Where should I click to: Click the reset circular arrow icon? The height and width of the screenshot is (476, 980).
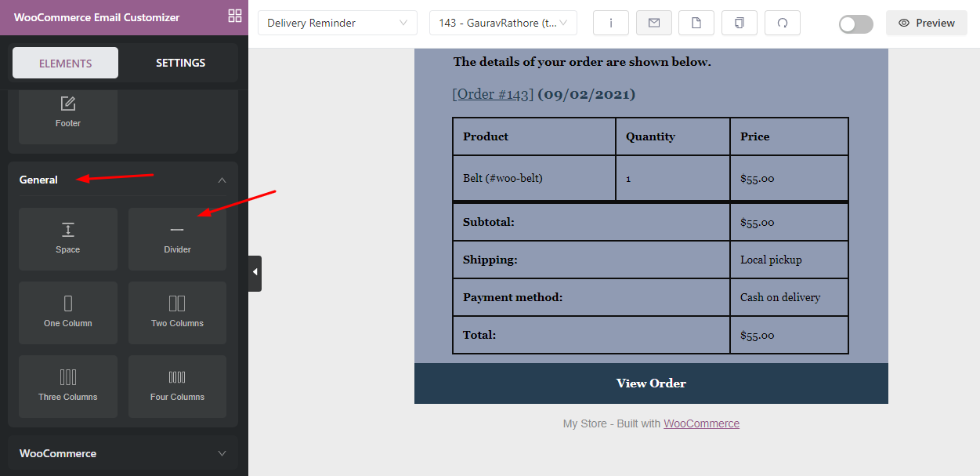click(783, 23)
